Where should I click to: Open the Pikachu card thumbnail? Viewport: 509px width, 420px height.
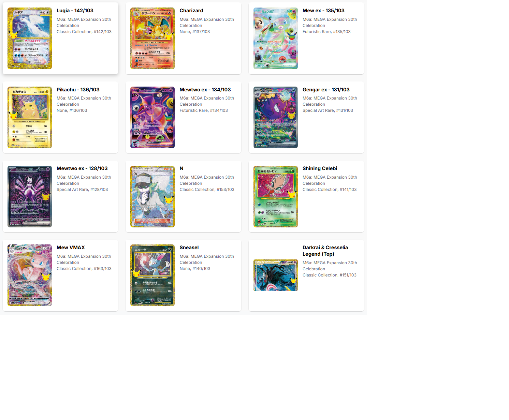coord(30,117)
